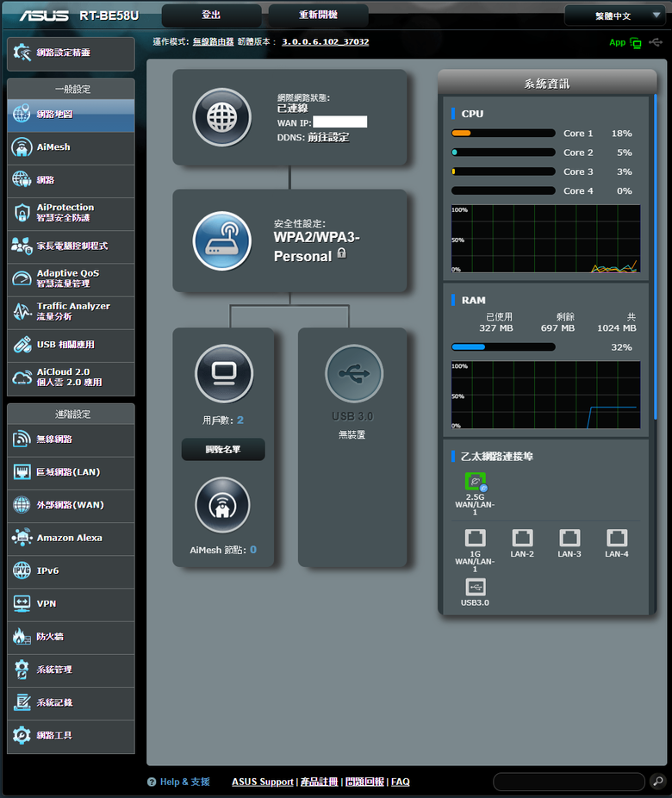This screenshot has width=672, height=798.
Task: Click the white WAN IP field
Action: coord(339,122)
